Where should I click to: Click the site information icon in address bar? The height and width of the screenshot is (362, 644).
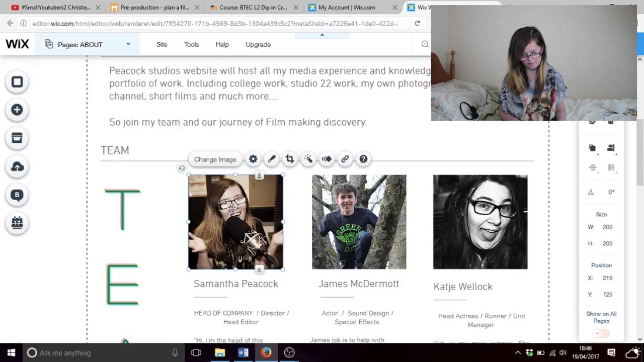pyautogui.click(x=24, y=23)
